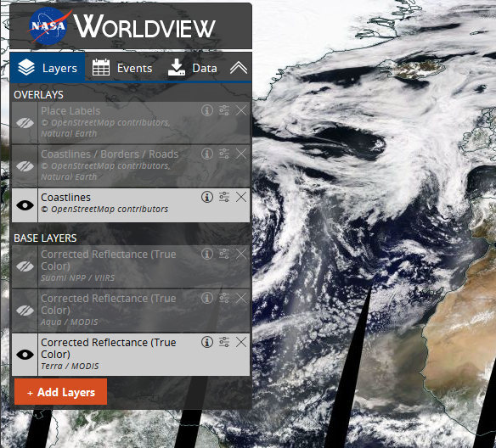Open info for Place Labels layer
The image size is (496, 448).
pyautogui.click(x=207, y=110)
